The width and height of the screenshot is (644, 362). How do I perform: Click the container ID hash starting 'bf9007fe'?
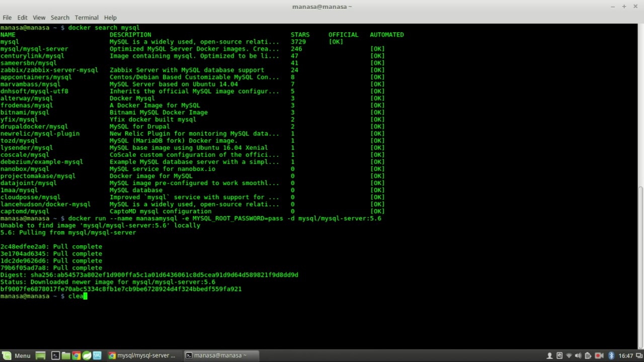click(121, 289)
